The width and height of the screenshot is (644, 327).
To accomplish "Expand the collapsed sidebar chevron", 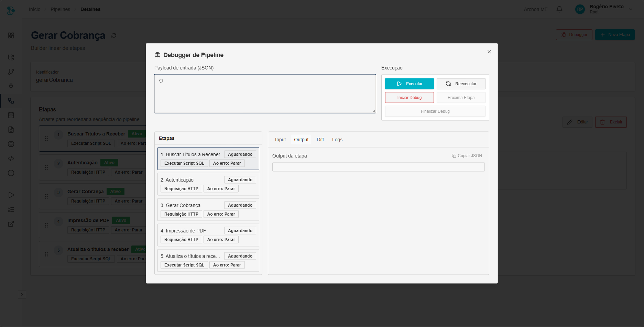I will 22,295.
